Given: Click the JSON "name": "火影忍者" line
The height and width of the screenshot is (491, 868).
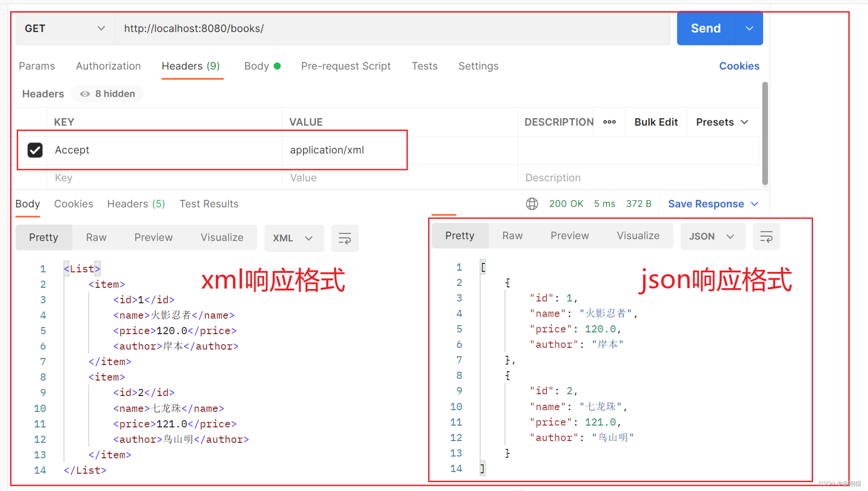Looking at the screenshot, I should (583, 314).
